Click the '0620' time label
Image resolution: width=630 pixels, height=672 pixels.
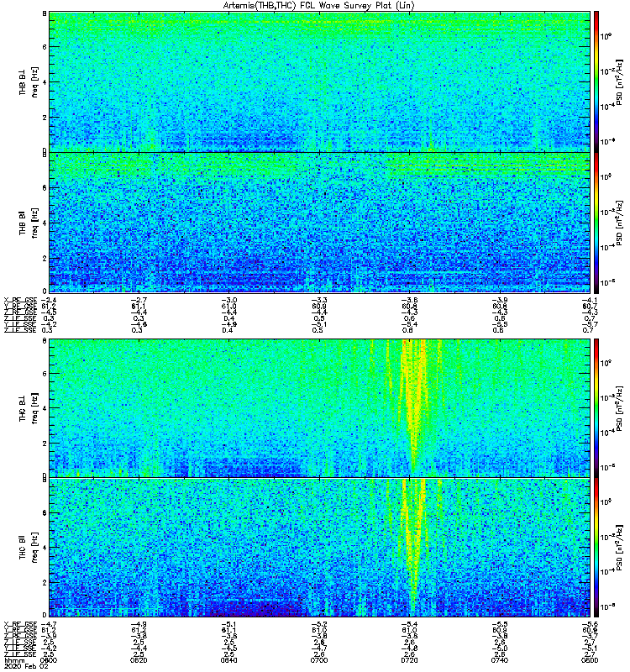click(x=139, y=660)
